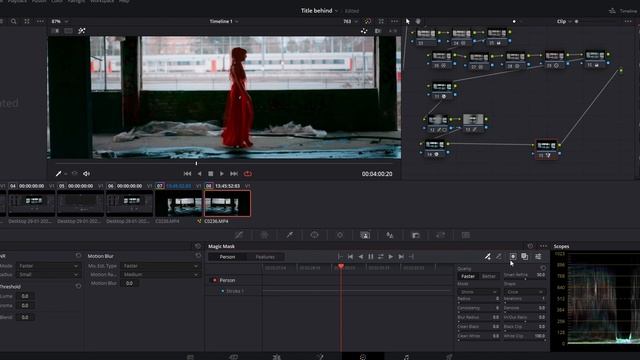The height and width of the screenshot is (360, 640).
Task: Open the 3D stereoscopic palette icon
Action: (466, 235)
